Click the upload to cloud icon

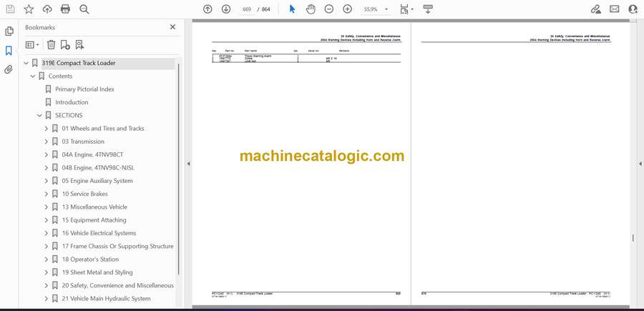(47, 9)
